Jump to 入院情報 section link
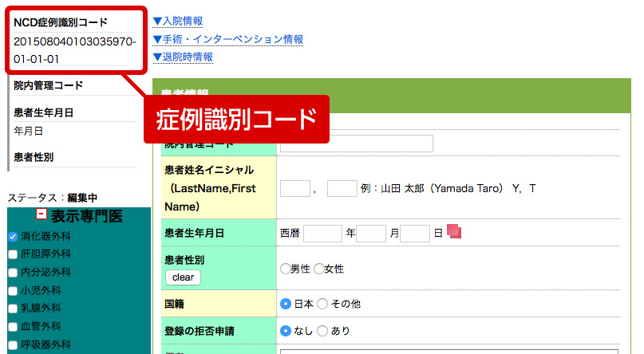The image size is (644, 354). coord(177,21)
